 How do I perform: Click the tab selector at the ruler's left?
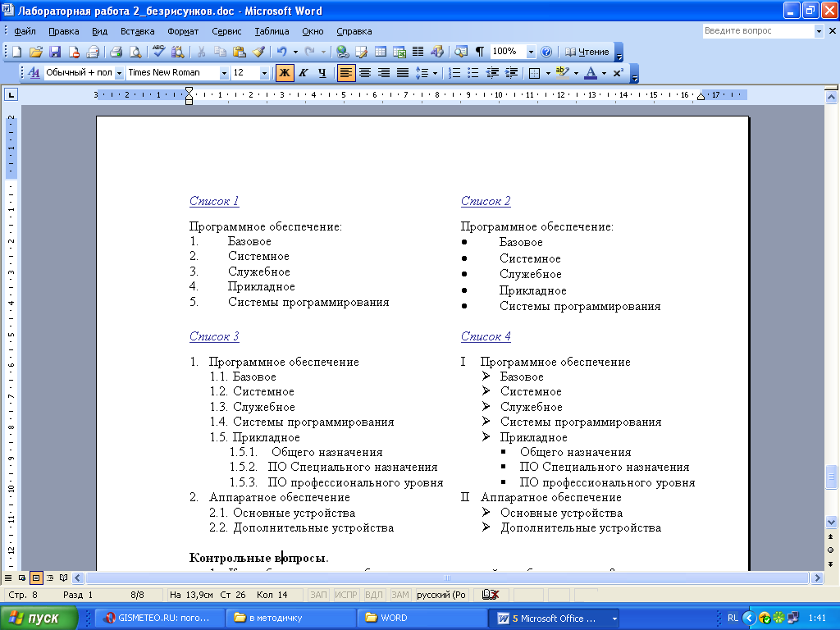tap(11, 95)
